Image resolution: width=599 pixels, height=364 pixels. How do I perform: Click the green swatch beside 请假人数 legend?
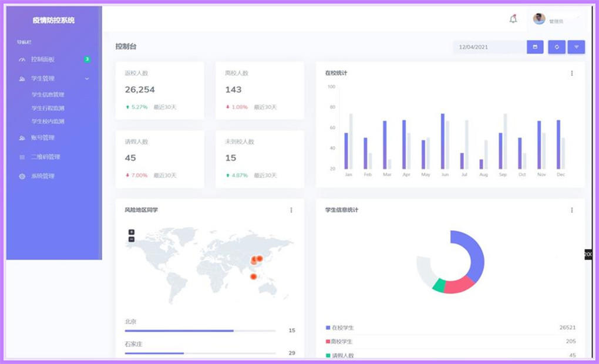(x=328, y=356)
